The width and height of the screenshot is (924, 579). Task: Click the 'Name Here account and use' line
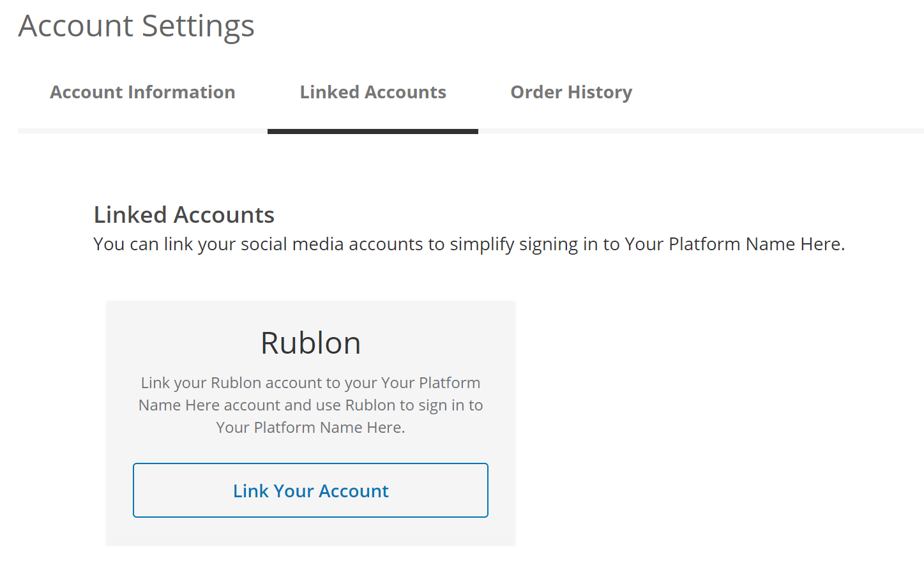[x=223, y=405]
